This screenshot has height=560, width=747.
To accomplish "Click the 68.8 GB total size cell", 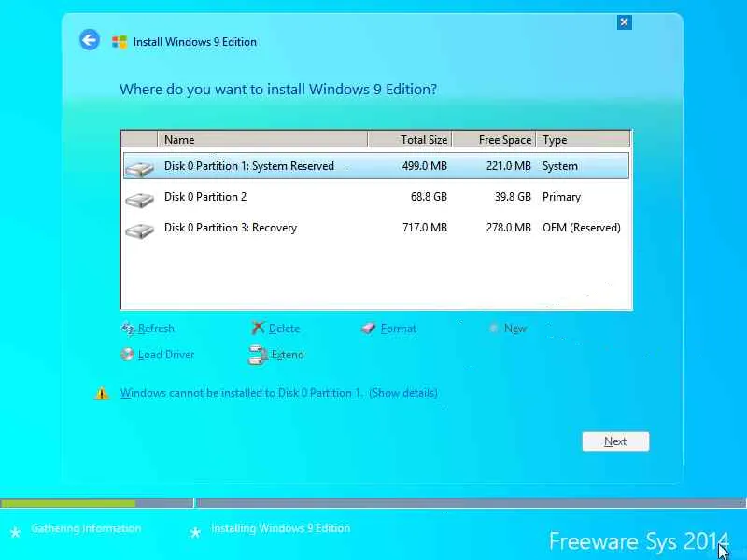I will point(429,197).
